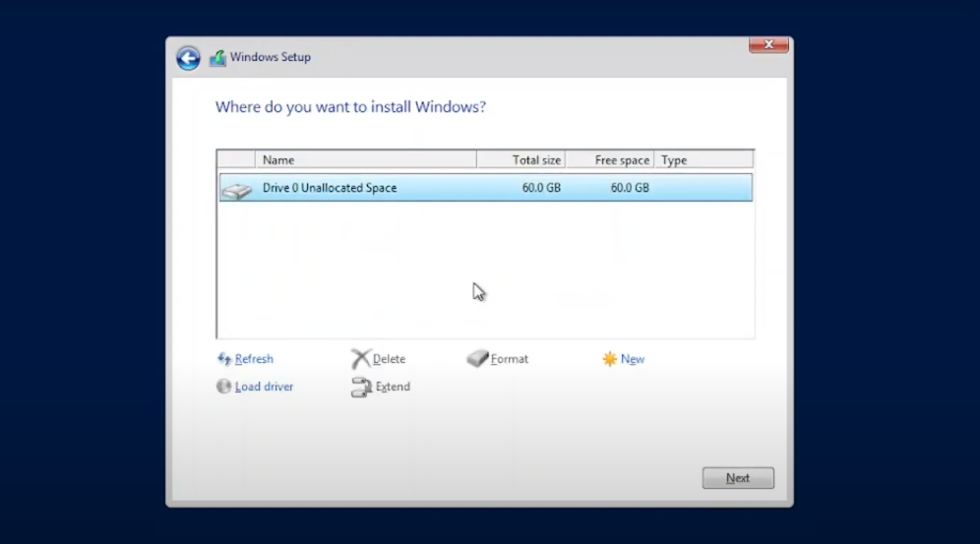Click the Load driver disc icon

click(x=223, y=387)
